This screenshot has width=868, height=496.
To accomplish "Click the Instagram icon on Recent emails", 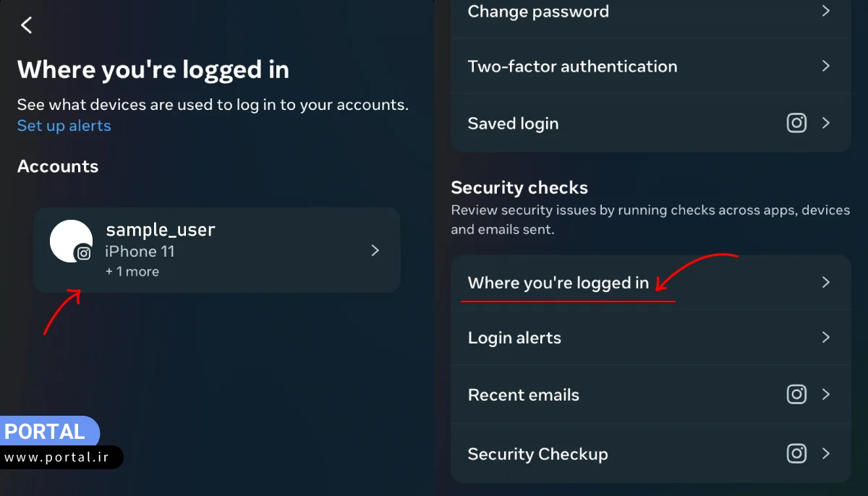I will coord(796,394).
